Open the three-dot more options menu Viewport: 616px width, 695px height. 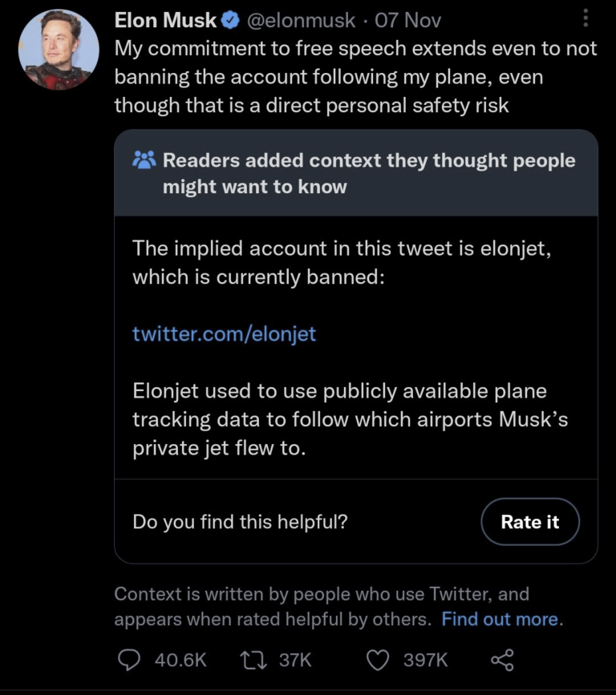pos(586,18)
